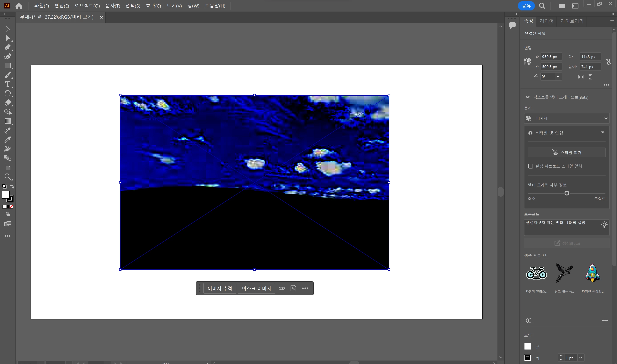Click the 벡터 그래픽 세부 정보 slider handle

click(566, 193)
